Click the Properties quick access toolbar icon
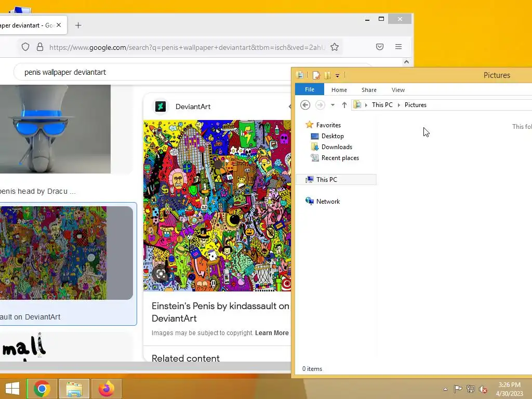Screen dimensions: 532x399 [316, 75]
